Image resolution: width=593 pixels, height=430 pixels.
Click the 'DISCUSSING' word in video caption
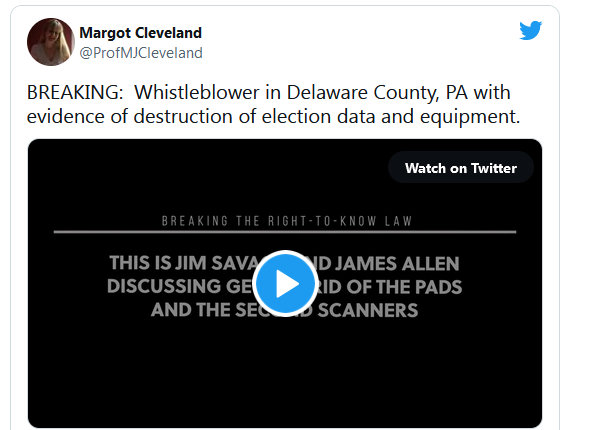[164, 286]
